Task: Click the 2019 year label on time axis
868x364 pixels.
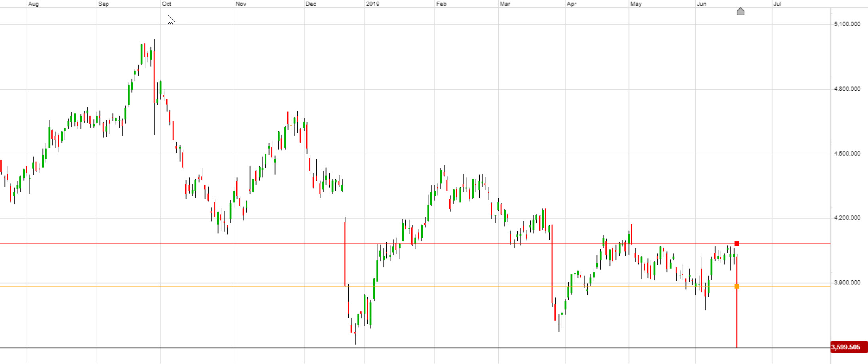Action: pos(373,4)
